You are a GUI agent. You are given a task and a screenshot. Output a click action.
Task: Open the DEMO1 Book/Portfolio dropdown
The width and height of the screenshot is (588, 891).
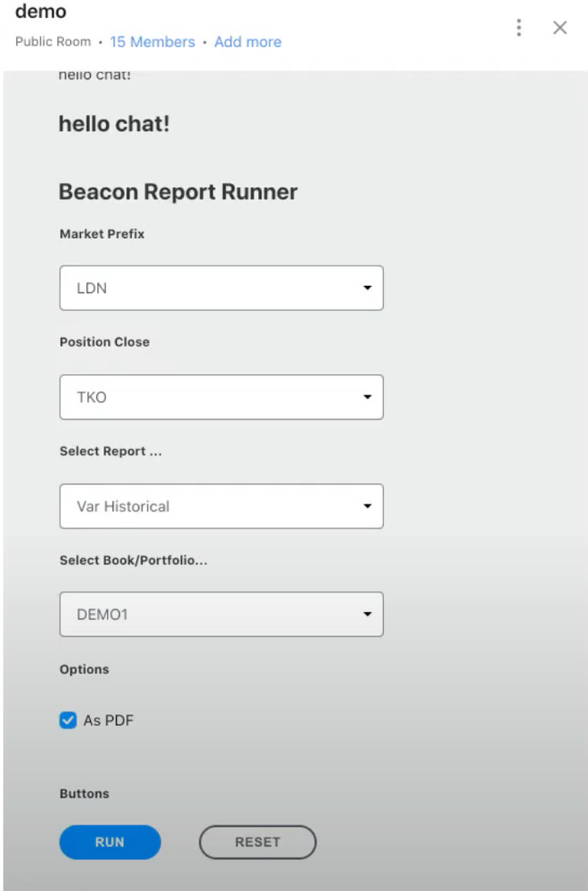[222, 614]
